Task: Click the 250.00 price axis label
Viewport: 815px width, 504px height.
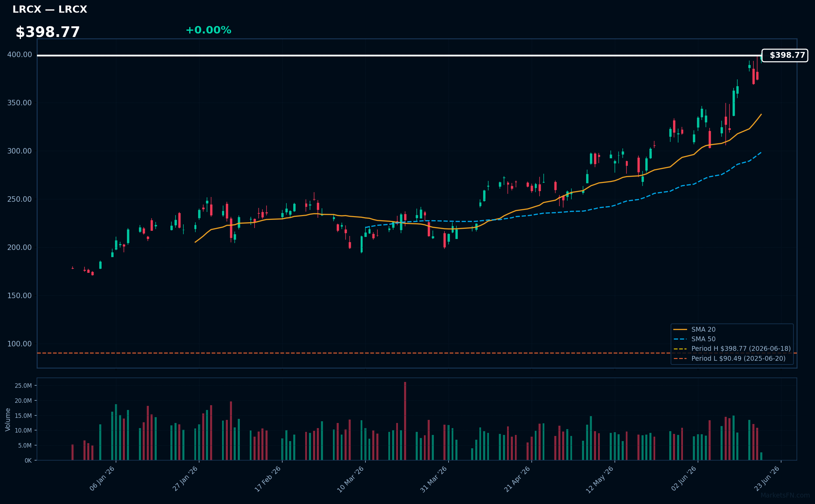Action: point(20,199)
